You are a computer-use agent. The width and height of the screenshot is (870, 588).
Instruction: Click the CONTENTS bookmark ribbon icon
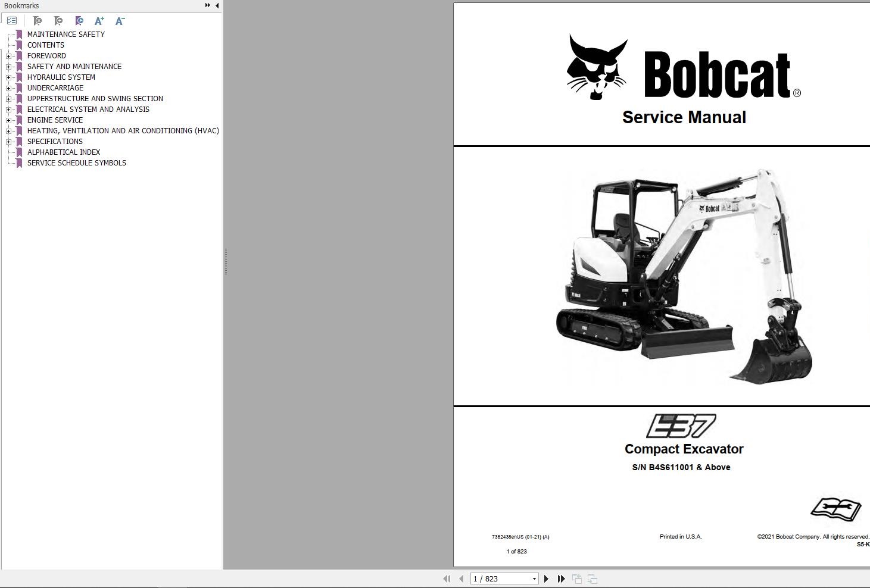point(19,45)
